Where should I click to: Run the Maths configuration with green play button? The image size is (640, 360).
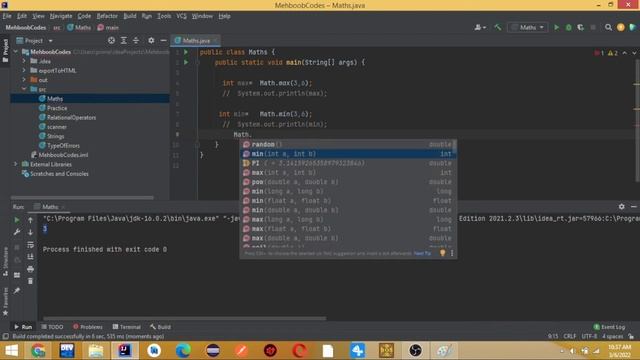[556, 27]
